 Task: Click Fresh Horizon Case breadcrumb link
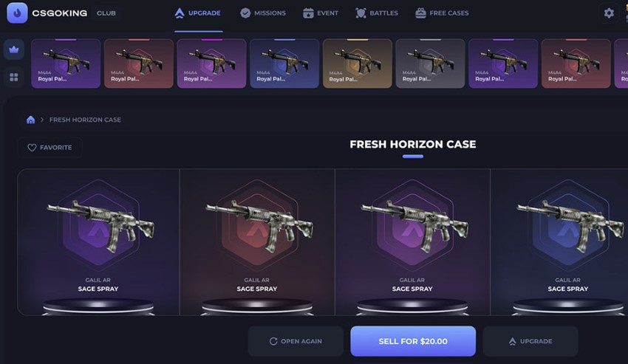[85, 120]
